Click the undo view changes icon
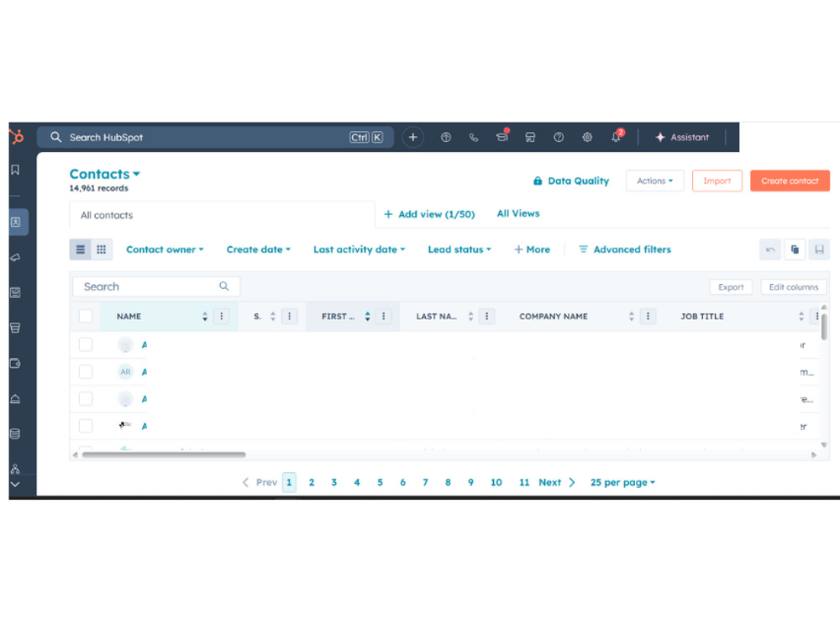 pyautogui.click(x=770, y=249)
